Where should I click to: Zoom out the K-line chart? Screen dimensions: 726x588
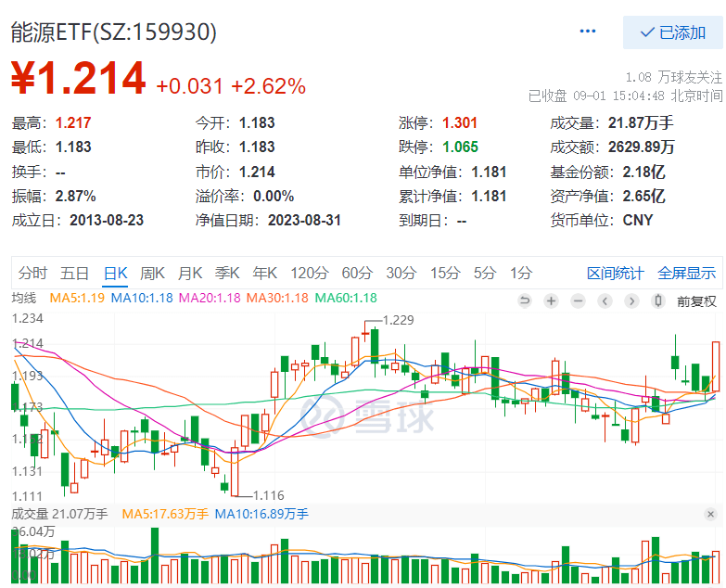click(x=578, y=300)
